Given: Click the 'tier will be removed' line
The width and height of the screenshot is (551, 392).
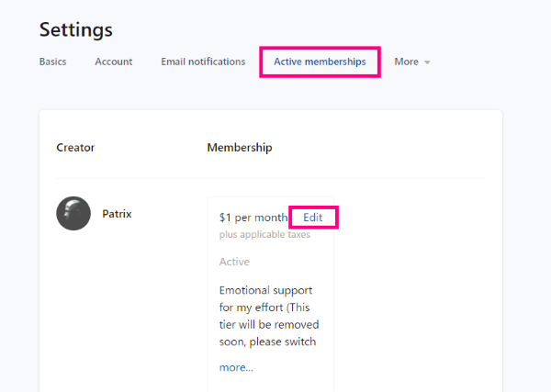Looking at the screenshot, I should click(x=269, y=325).
